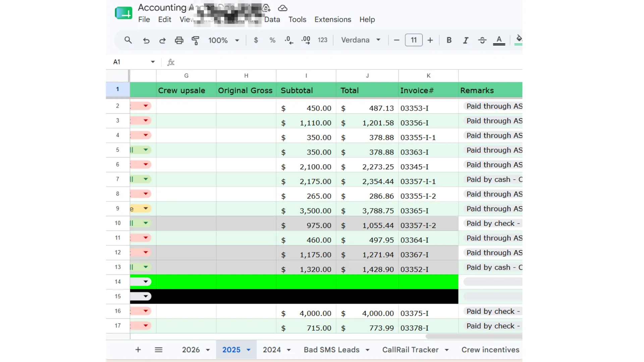
Task: Select total cell 3,788.75
Action: click(367, 209)
